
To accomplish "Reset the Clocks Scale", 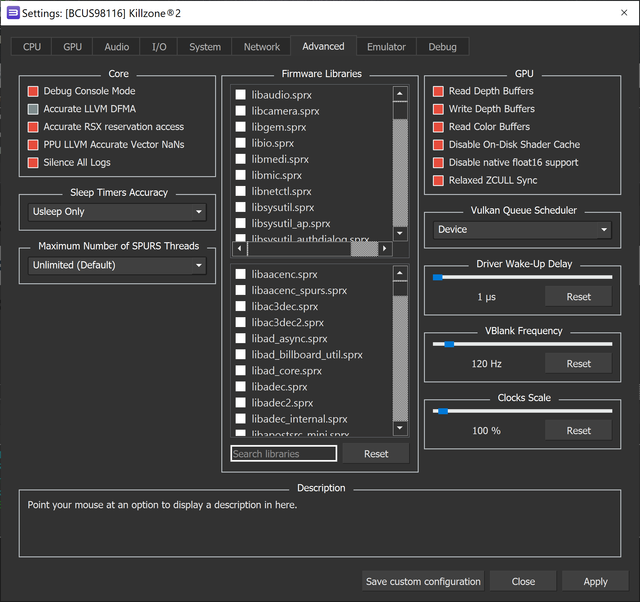I will point(578,431).
